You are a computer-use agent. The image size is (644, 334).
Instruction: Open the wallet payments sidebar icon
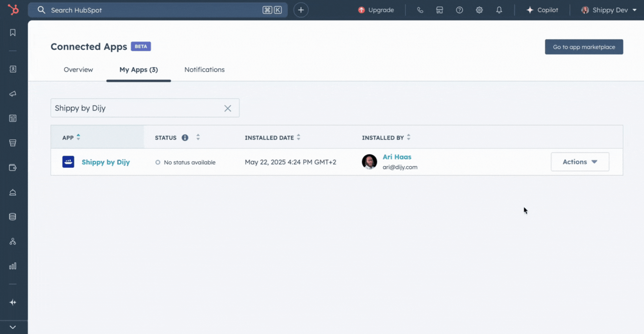(13, 168)
